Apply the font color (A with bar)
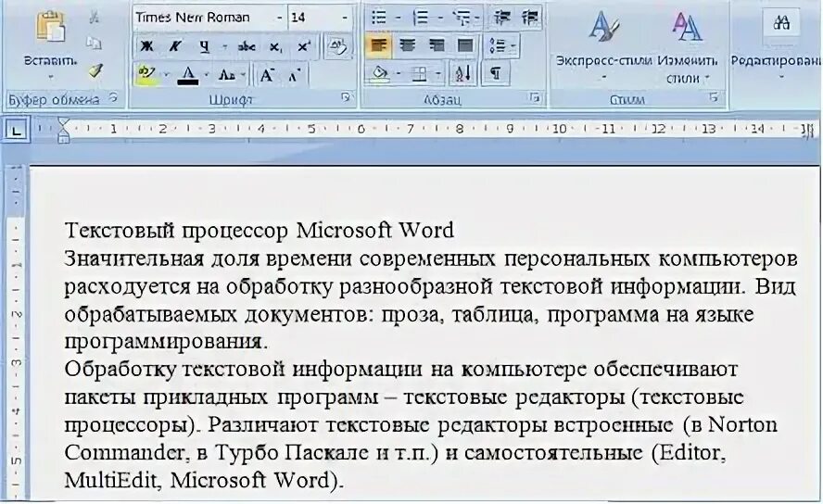Viewport: 823px width, 504px height. 188,75
